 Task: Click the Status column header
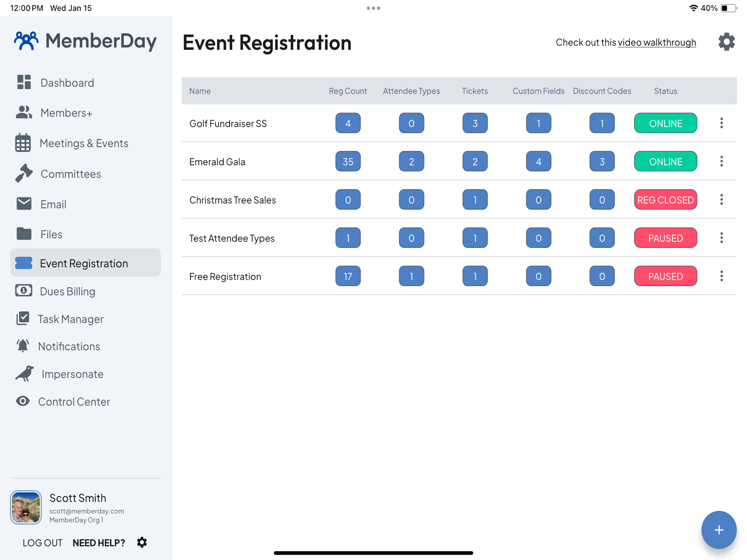tap(665, 91)
